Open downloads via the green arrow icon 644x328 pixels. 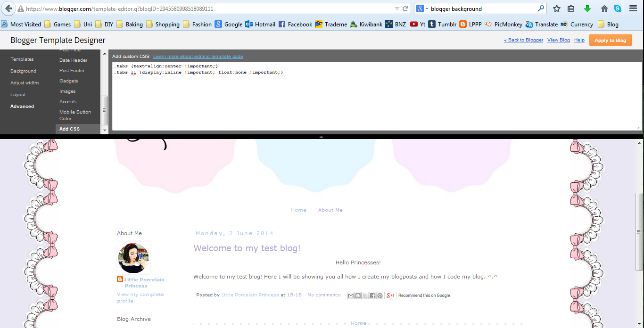587,8
